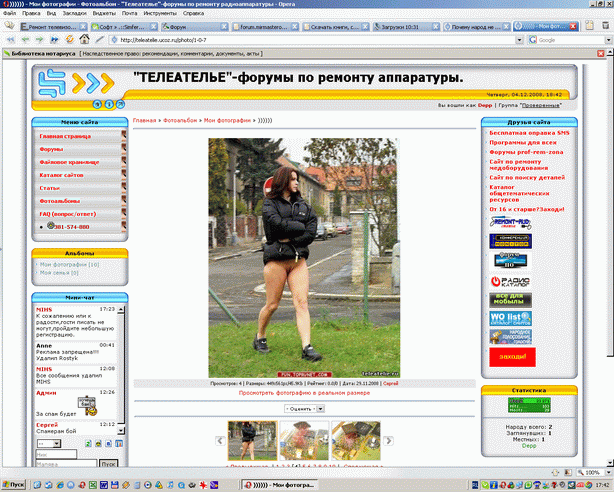Click the Windows 'Пуск' start button
614x492 pixels.
(x=14, y=484)
